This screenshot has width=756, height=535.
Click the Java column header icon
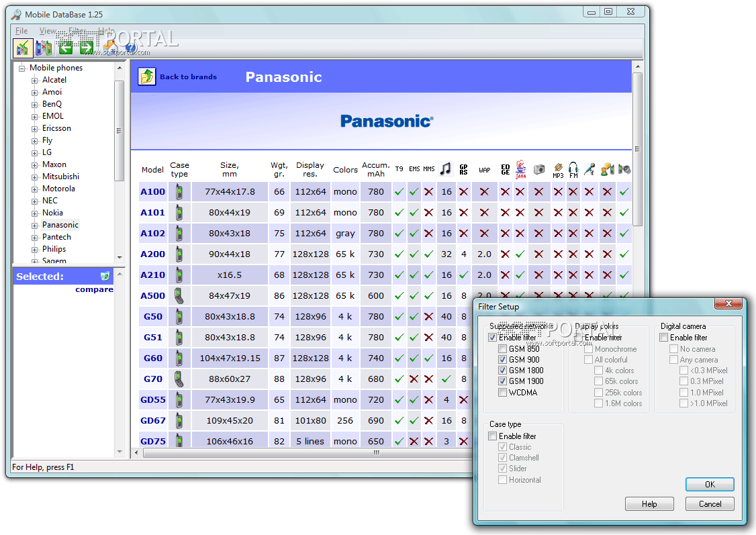click(x=521, y=169)
